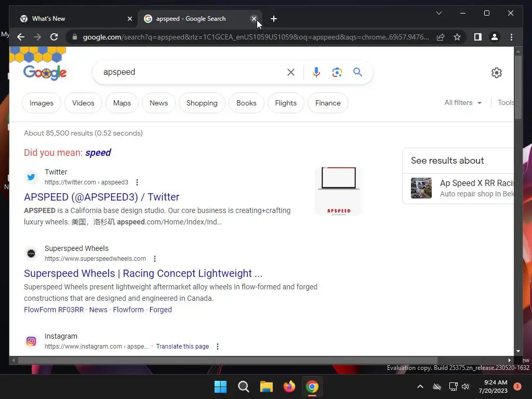Show News results
This screenshot has width=532, height=399.
tap(159, 103)
